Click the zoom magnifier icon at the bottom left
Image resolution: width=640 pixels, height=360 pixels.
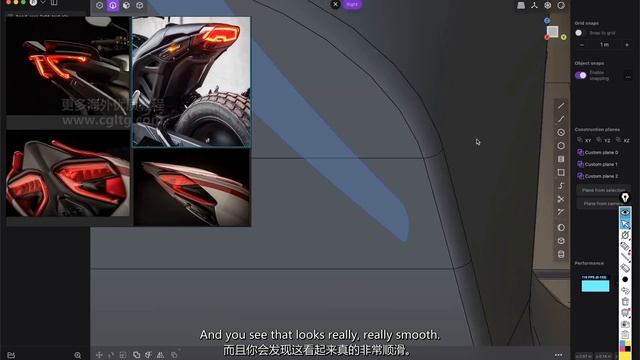78,355
